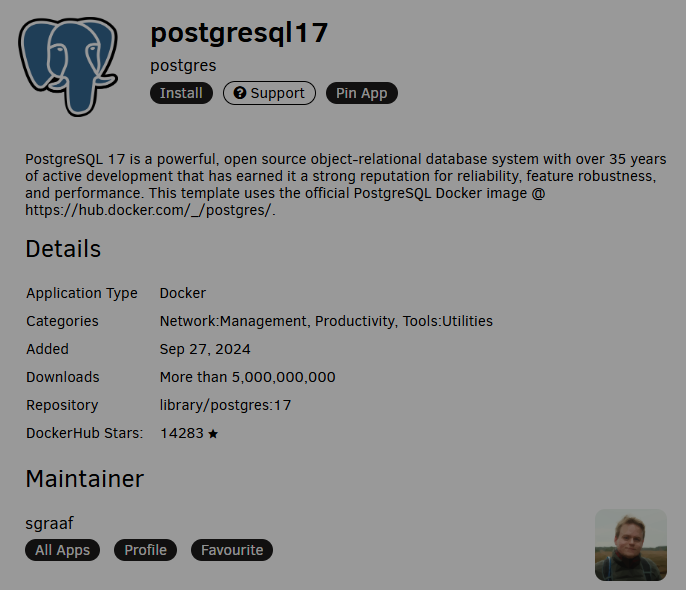Click the postgres subtitle text
686x590 pixels.
183,66
